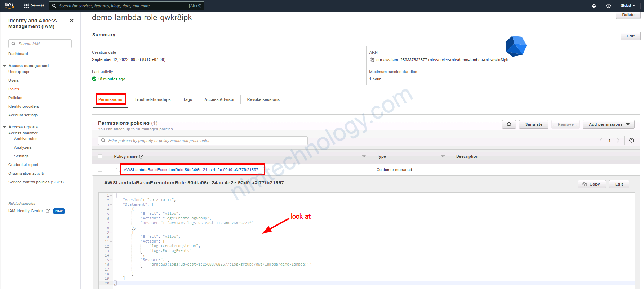Open the notifications bell
Image resolution: width=644 pixels, height=289 pixels.
[x=594, y=6]
